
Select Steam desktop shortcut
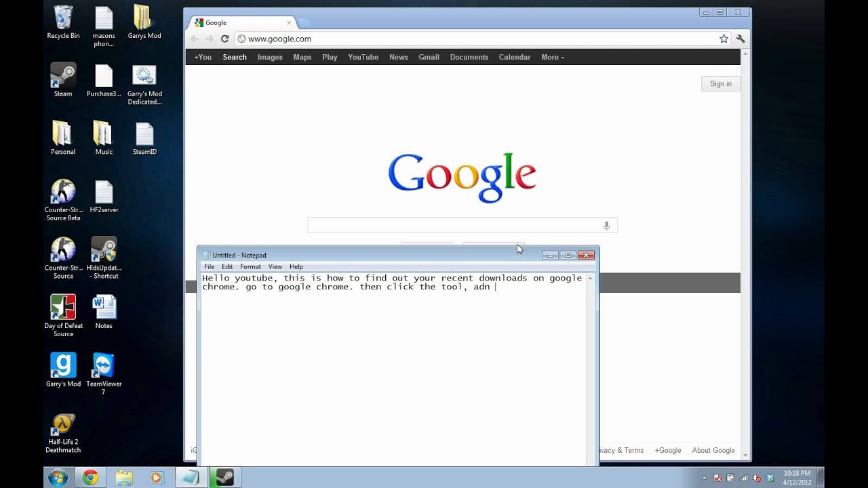(63, 80)
